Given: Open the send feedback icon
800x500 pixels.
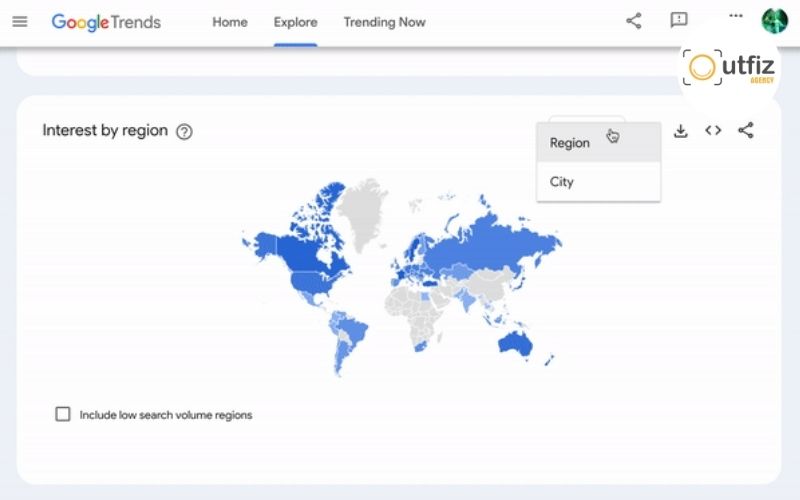Looking at the screenshot, I should (679, 20).
